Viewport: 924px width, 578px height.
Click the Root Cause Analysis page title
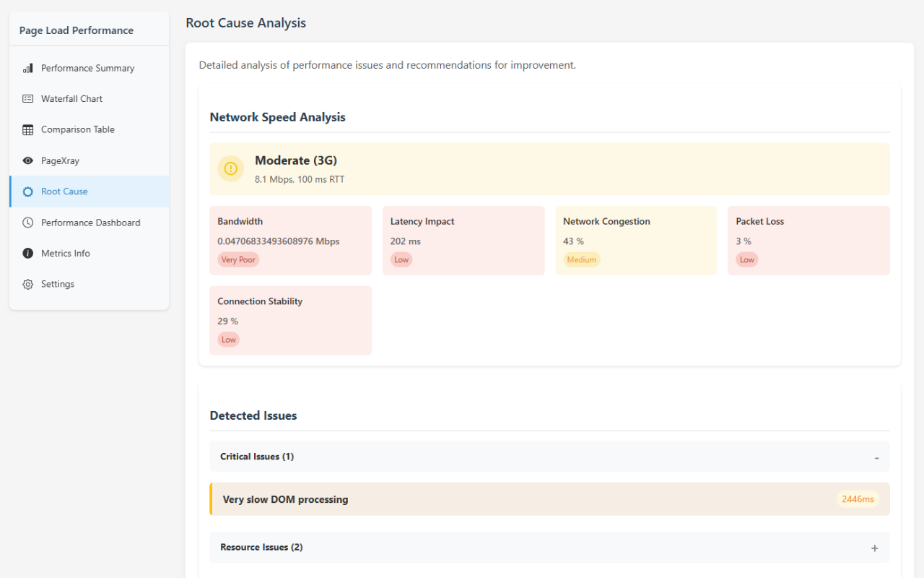[246, 23]
